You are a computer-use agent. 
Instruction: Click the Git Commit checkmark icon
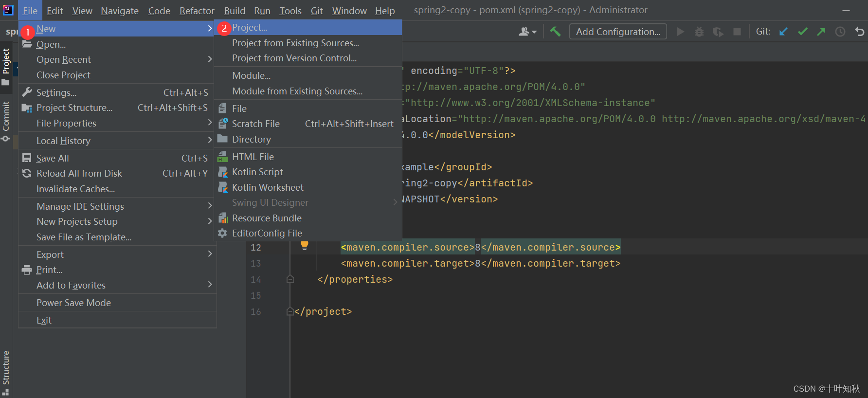(802, 32)
